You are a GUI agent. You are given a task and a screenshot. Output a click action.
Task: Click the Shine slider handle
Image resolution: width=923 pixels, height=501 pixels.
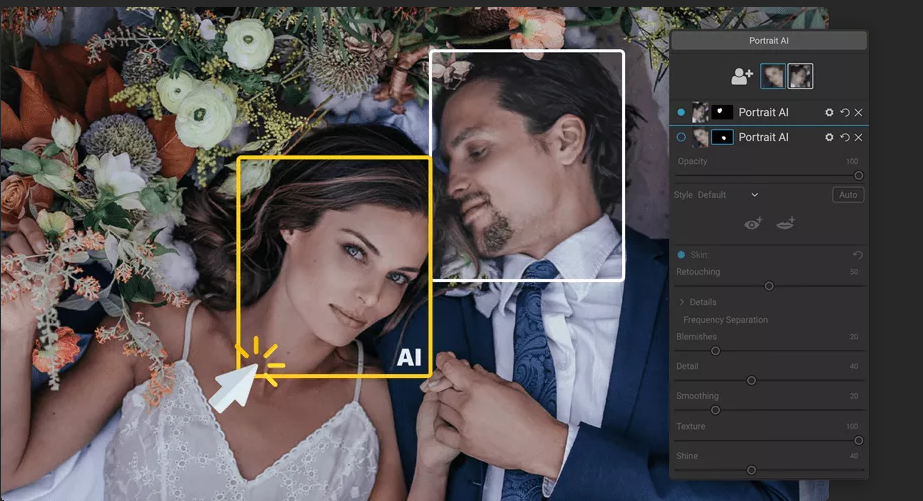751,470
